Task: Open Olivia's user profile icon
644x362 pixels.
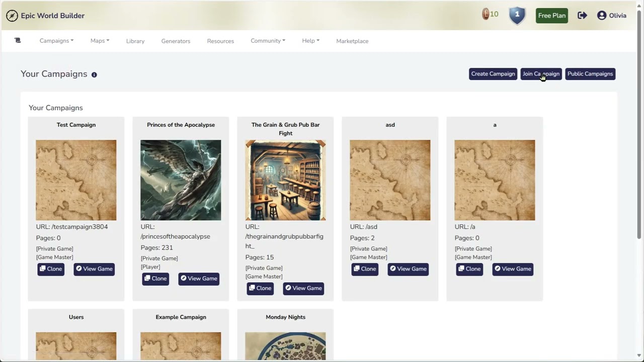Action: click(x=602, y=16)
